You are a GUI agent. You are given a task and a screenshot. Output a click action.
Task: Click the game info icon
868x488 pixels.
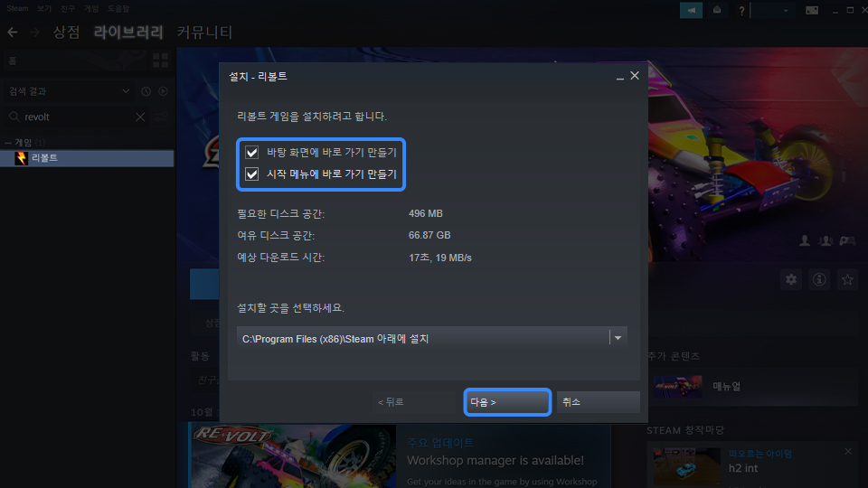[x=819, y=279]
